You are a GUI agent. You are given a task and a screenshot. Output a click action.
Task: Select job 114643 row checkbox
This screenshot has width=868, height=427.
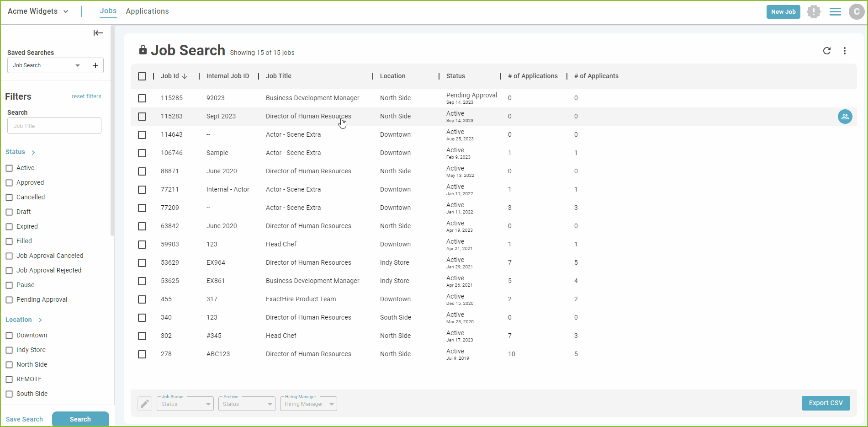pos(142,135)
